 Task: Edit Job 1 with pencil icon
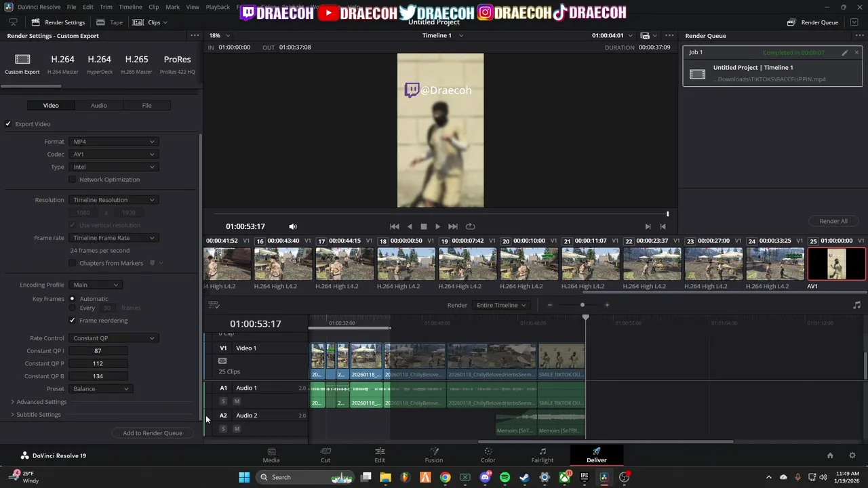845,52
